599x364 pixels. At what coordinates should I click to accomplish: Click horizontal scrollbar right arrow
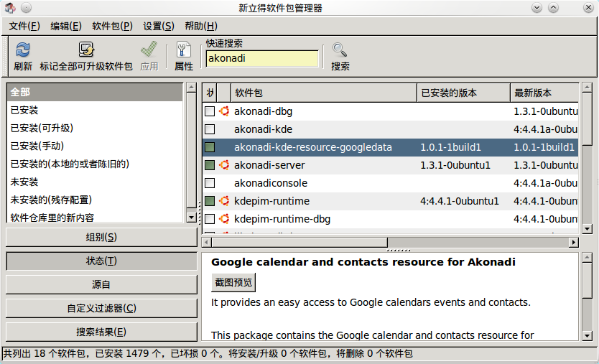(x=573, y=242)
